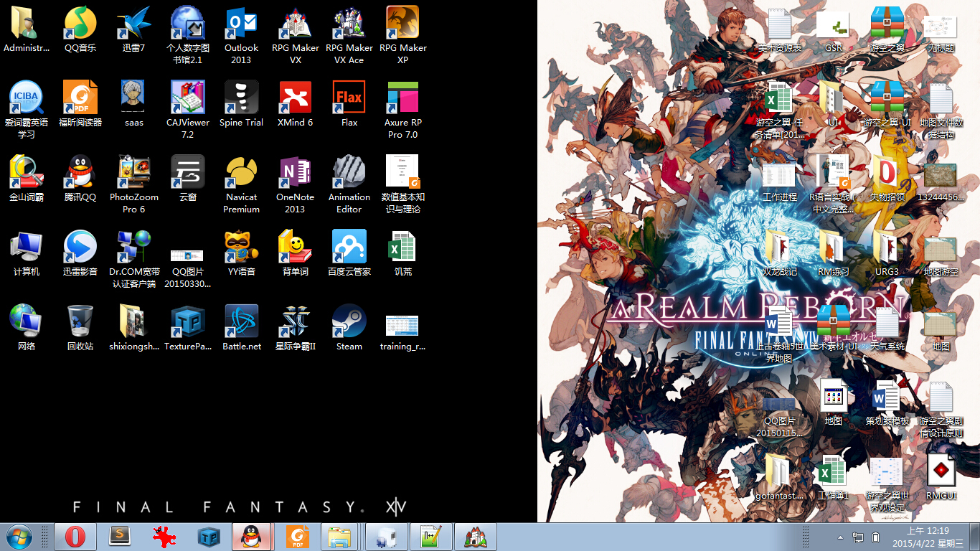The image size is (980, 551).
Task: Select the 失物招领 file icon
Action: coord(887,179)
